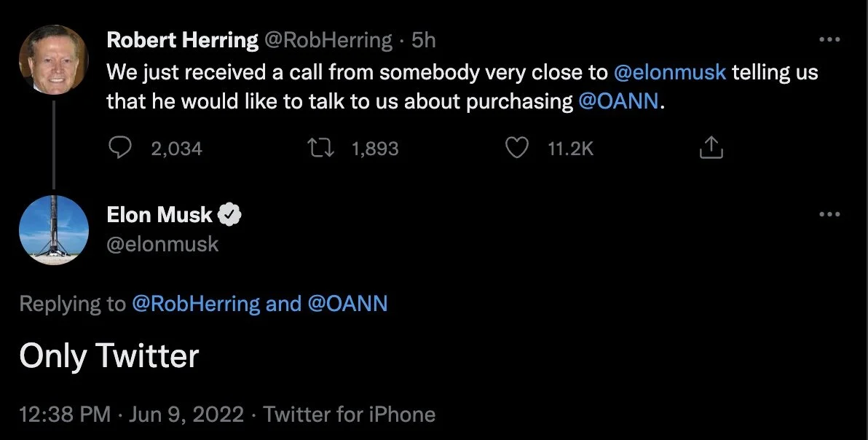Click the @RobHerring handle next to the display name

point(328,41)
